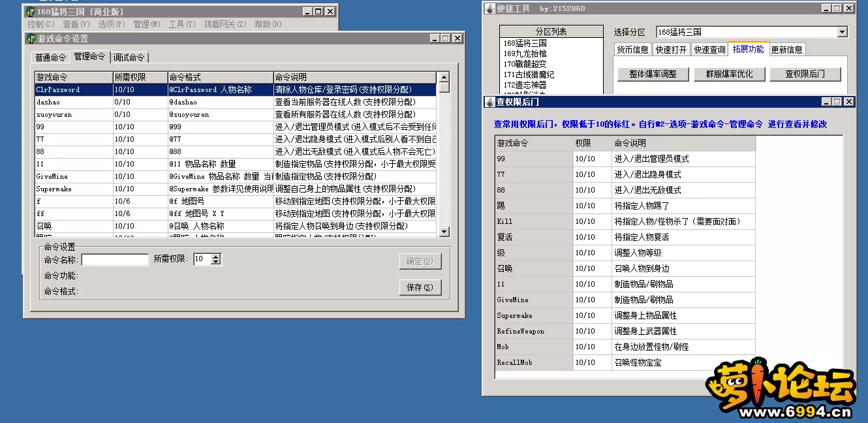This screenshot has height=423, width=868.
Task: Click the 命令说明 header in 游戏命令设置
Action: [354, 77]
